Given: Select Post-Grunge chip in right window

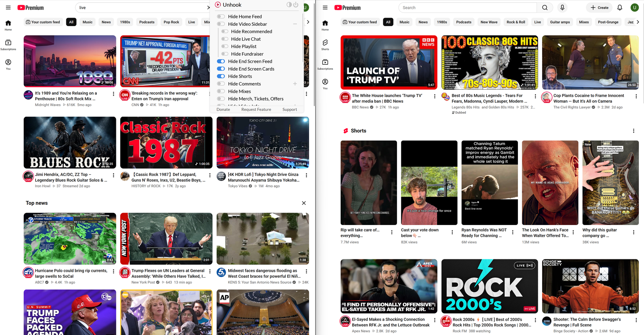Looking at the screenshot, I should [608, 22].
